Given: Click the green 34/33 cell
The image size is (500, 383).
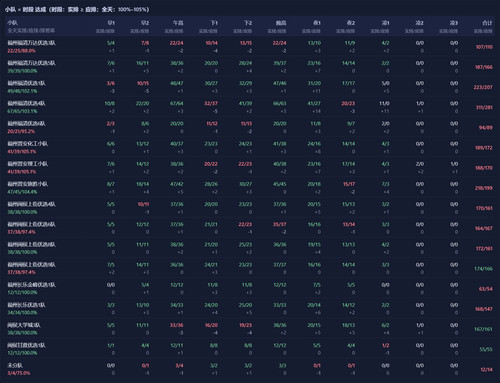Looking at the screenshot, I should 177,305.
